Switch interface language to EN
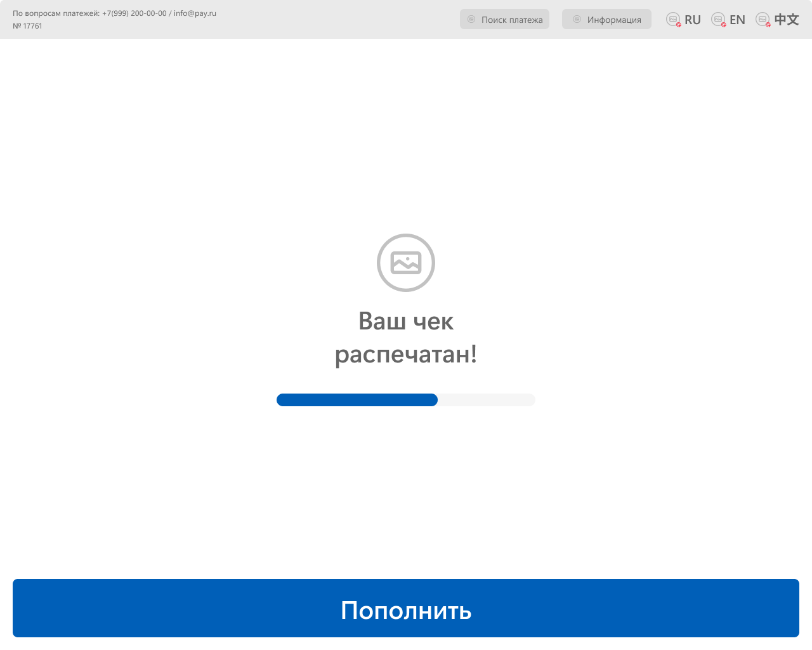This screenshot has height=650, width=812. click(737, 19)
